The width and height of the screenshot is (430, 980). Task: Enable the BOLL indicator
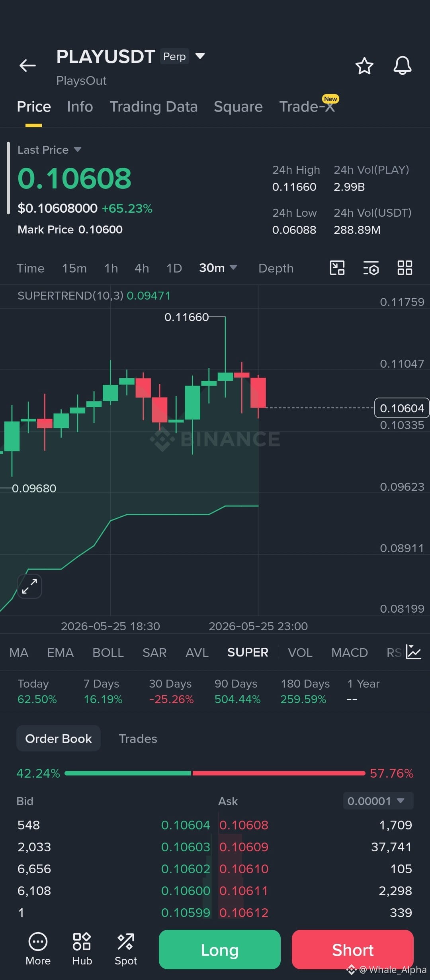pyautogui.click(x=108, y=653)
